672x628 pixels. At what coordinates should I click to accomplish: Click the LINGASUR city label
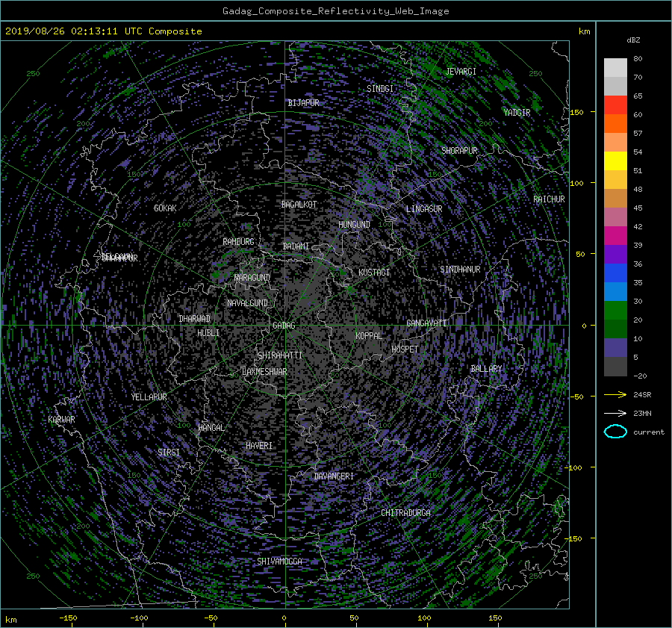424,209
